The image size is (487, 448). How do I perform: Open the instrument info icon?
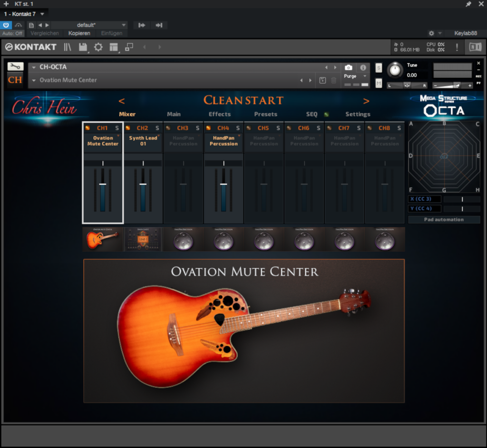pyautogui.click(x=363, y=68)
